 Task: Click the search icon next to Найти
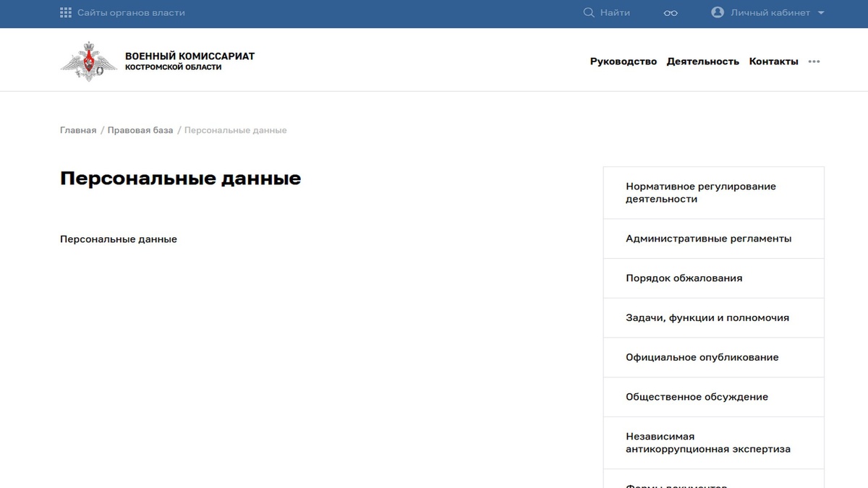coord(588,12)
